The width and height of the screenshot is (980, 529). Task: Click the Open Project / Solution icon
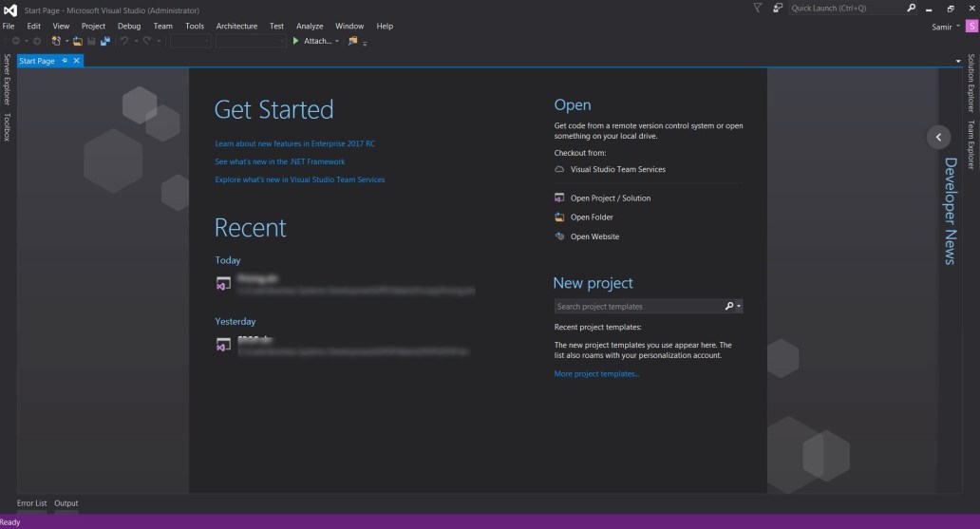(x=559, y=198)
